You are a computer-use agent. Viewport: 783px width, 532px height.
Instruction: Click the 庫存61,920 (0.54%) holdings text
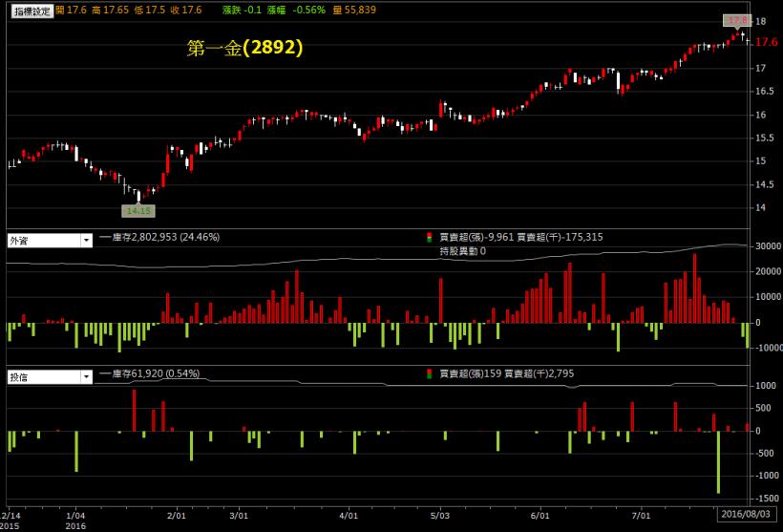pos(156,373)
